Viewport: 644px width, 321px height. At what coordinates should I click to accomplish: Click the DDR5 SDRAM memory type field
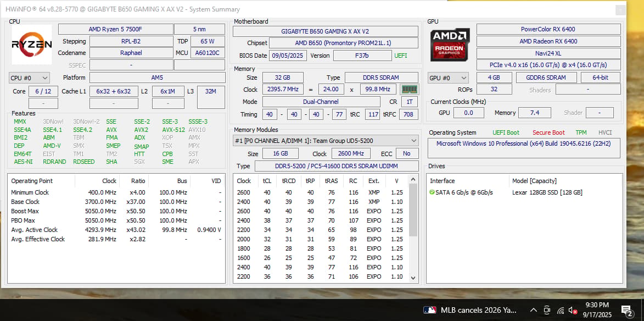(381, 78)
